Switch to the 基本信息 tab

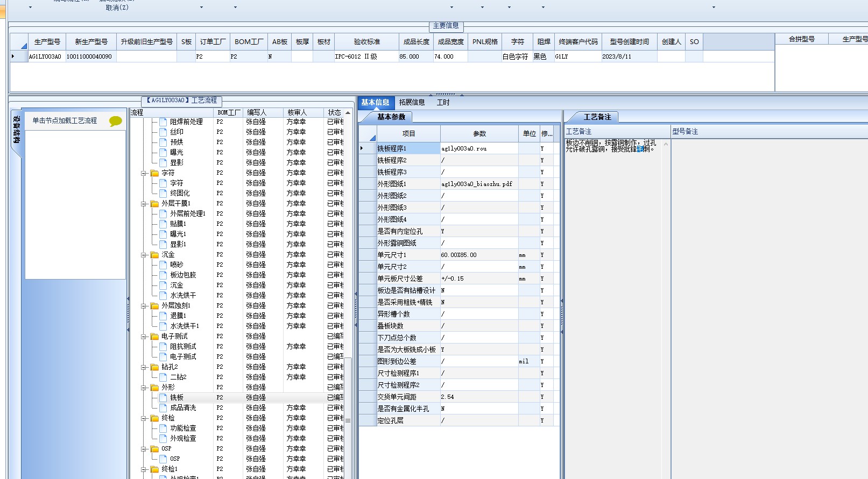[x=375, y=103]
